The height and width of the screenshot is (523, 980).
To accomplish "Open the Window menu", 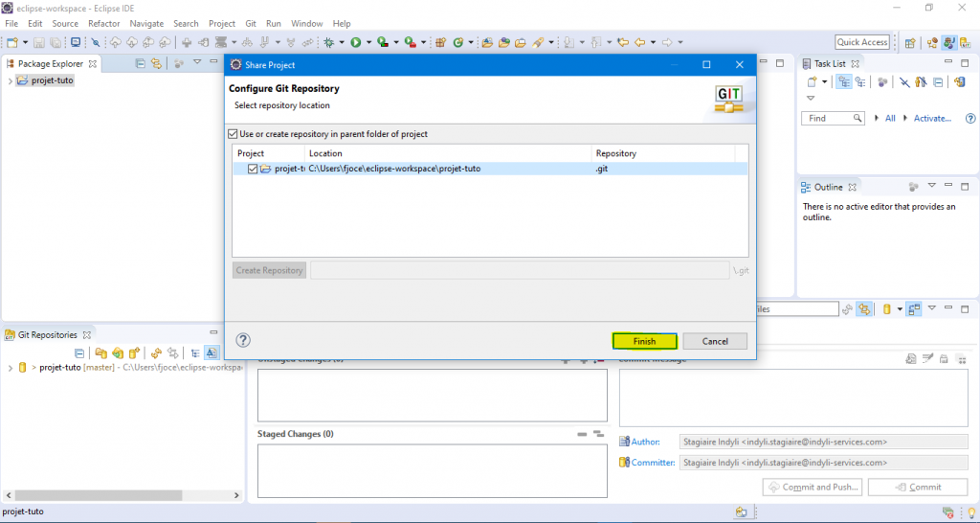I will click(307, 24).
